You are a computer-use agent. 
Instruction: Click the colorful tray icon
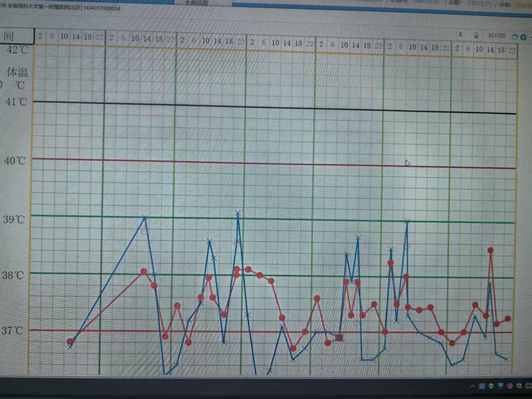pos(501,386)
